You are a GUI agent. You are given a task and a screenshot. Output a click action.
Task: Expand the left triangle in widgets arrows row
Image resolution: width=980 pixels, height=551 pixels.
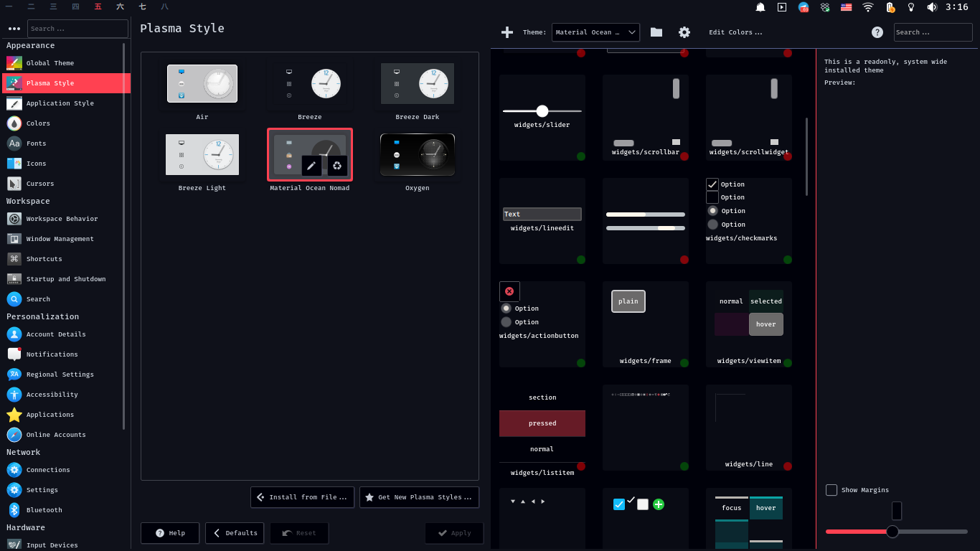click(x=532, y=501)
